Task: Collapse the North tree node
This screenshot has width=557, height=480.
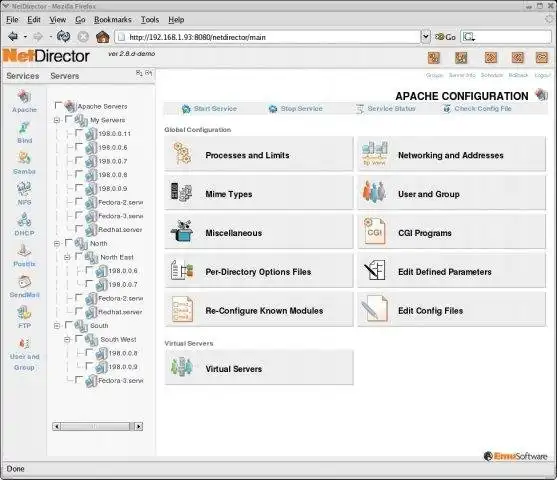Action: [57, 244]
